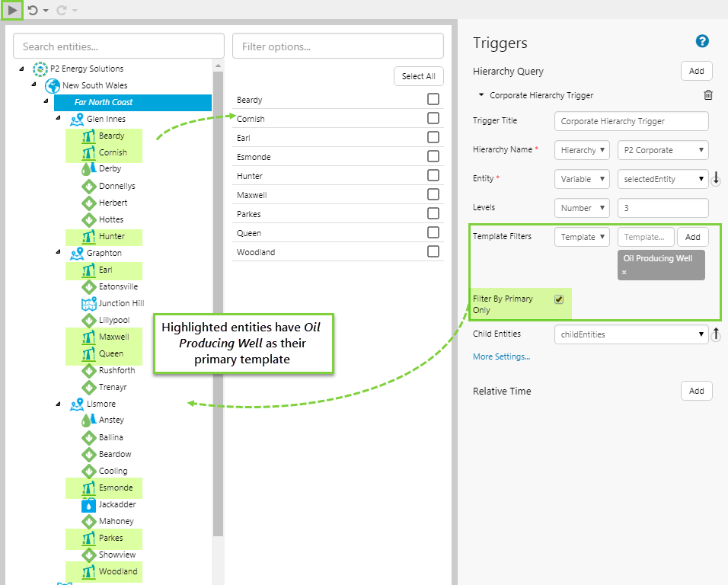Image resolution: width=728 pixels, height=585 pixels.
Task: Click the Hunter oil well icon
Action: pyautogui.click(x=88, y=236)
